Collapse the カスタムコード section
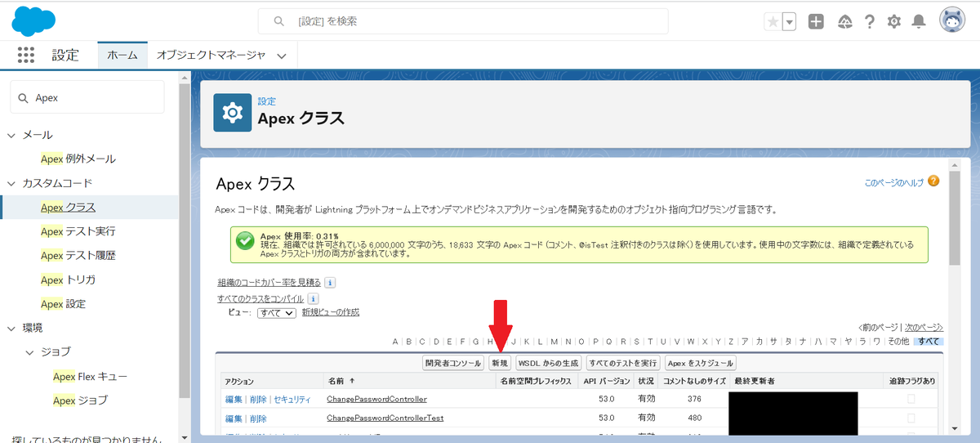Screen dimensions: 980x443 tap(11, 183)
